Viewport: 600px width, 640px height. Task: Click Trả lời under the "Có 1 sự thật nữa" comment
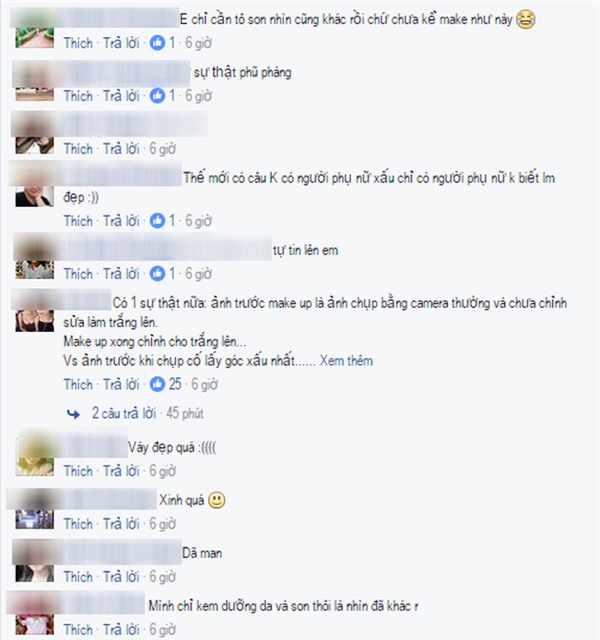[x=121, y=384]
